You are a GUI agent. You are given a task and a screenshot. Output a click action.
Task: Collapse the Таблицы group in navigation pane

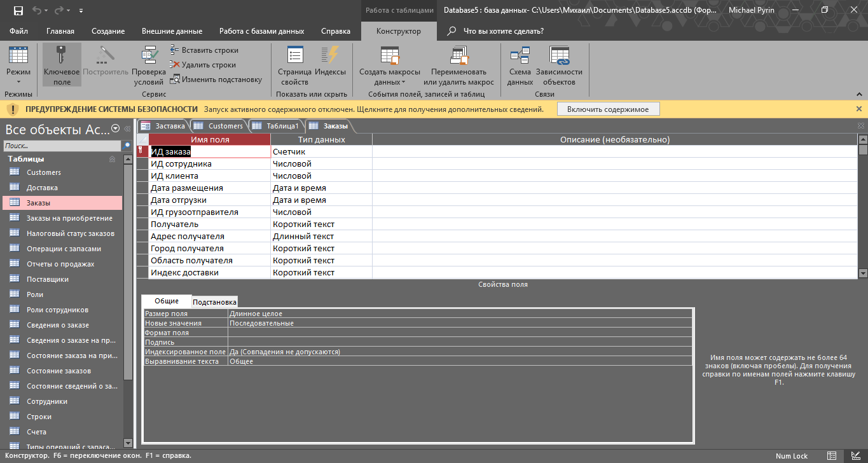[x=113, y=159]
